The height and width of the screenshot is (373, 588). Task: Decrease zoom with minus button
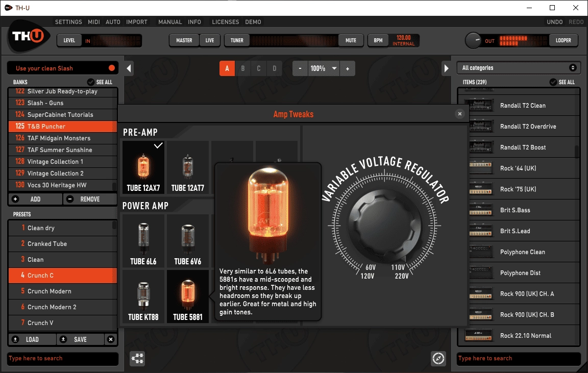click(x=300, y=68)
